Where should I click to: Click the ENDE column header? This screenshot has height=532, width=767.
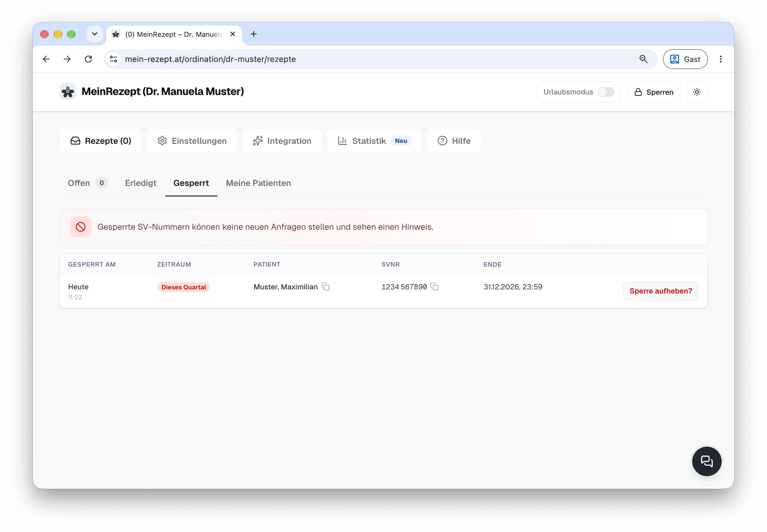pos(492,264)
